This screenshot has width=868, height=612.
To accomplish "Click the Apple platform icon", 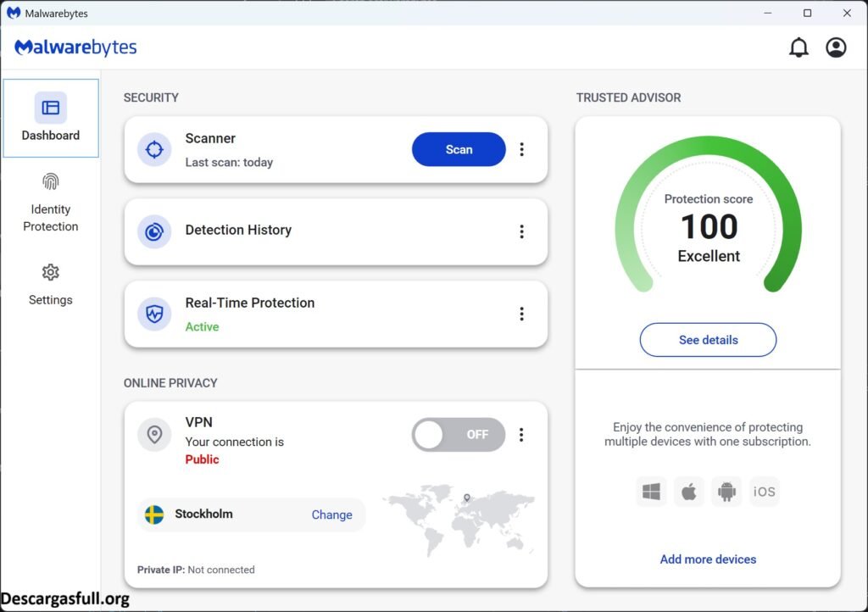I will pyautogui.click(x=689, y=492).
